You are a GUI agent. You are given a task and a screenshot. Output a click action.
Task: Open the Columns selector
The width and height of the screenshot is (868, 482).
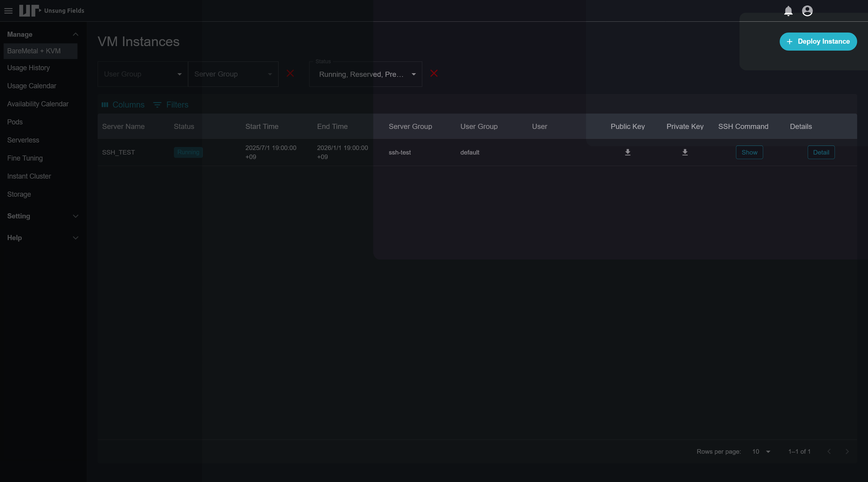(123, 105)
